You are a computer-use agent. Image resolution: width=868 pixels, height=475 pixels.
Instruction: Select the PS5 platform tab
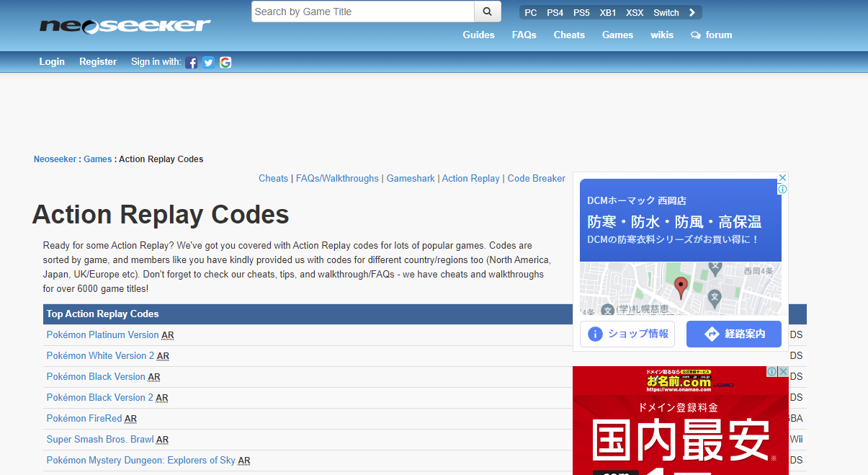pos(581,12)
